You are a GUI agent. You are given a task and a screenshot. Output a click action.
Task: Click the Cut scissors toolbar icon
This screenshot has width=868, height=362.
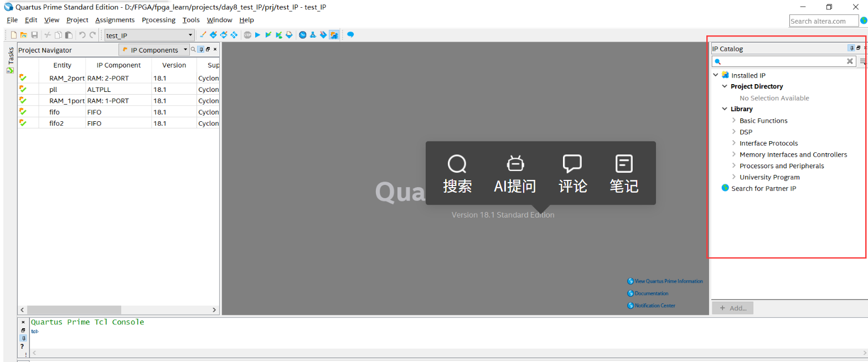pos(48,35)
